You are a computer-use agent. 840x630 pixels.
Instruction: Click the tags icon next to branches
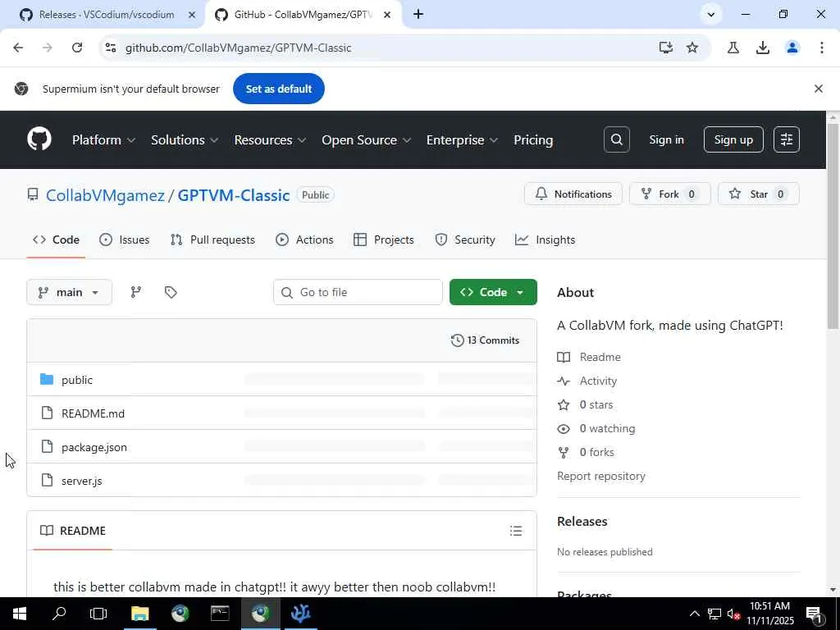tap(171, 292)
